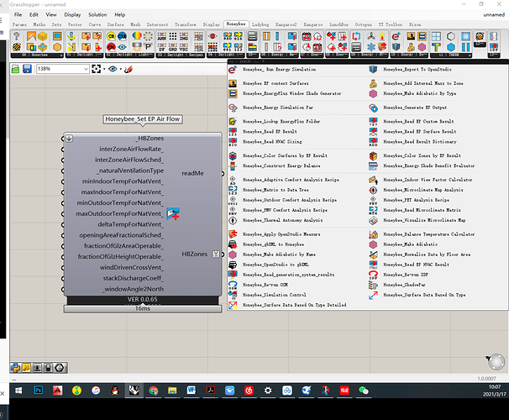Toggle the preview eye in canvas toolbar
The image size is (509, 420).
[113, 69]
